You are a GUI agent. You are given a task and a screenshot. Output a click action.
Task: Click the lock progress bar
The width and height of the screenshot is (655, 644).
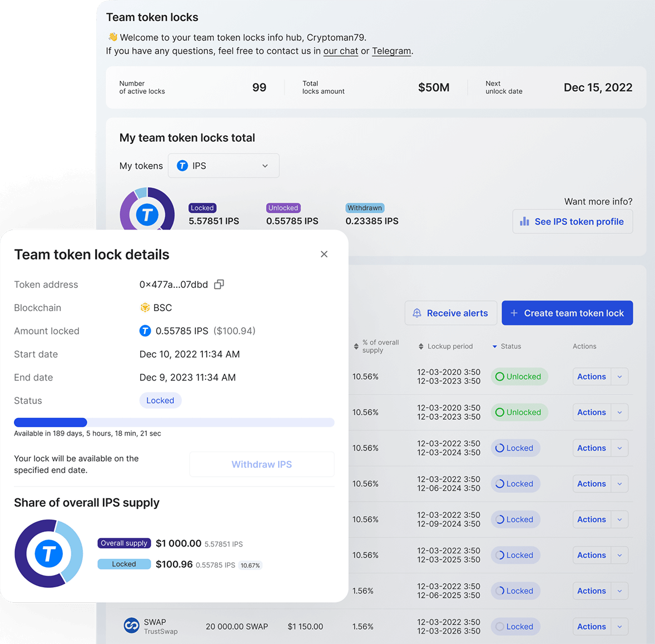coord(174,422)
